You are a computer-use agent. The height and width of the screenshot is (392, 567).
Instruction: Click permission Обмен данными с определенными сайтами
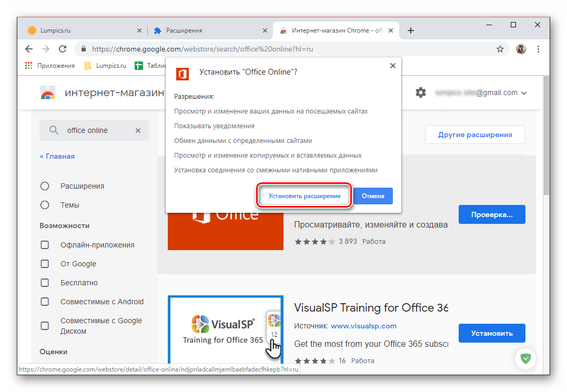coord(243,140)
